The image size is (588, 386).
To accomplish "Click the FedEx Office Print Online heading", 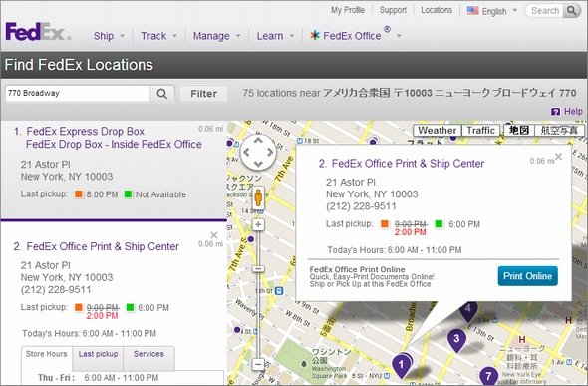I will (357, 269).
